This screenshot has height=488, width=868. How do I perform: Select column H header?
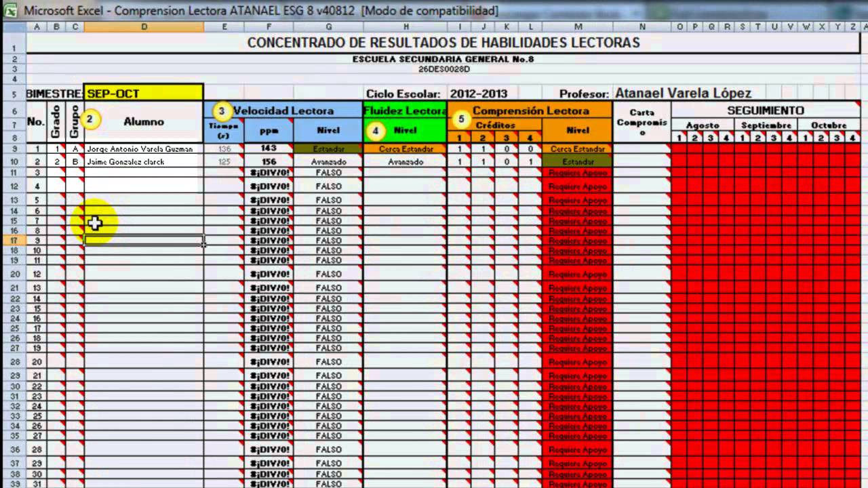click(406, 26)
